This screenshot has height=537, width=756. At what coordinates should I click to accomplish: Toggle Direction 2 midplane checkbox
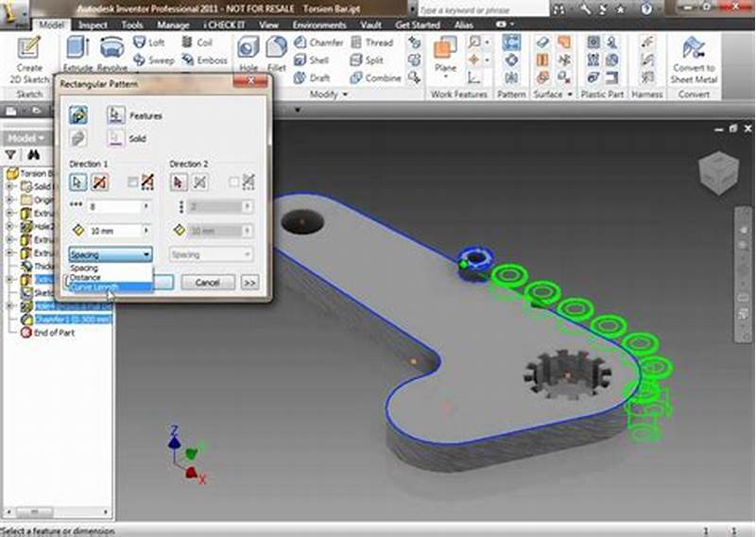point(233,182)
